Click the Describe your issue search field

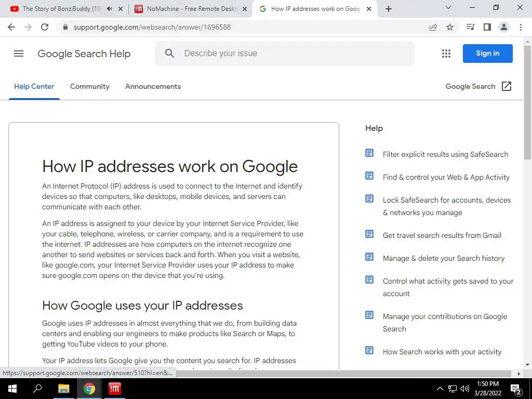[x=285, y=54]
